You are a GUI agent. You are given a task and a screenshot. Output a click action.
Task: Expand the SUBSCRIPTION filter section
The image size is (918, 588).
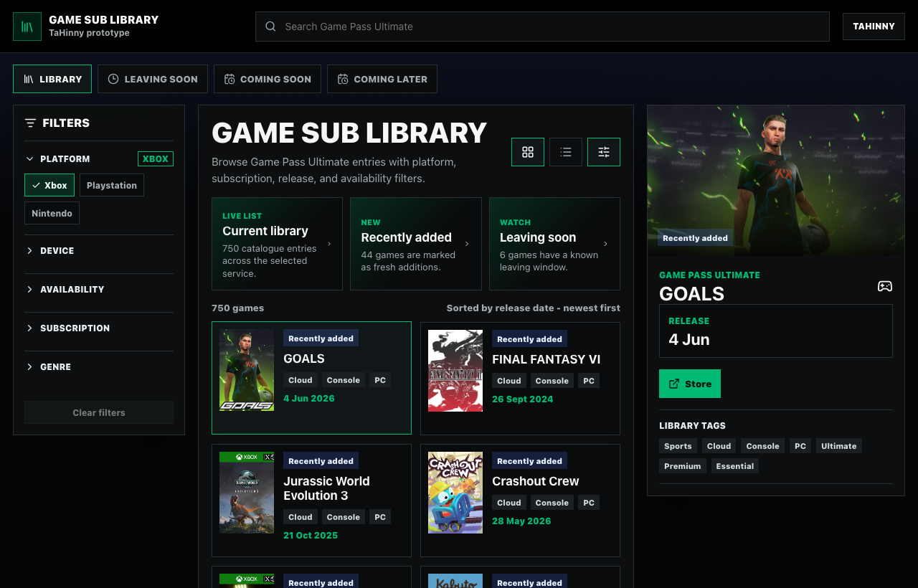tap(99, 328)
